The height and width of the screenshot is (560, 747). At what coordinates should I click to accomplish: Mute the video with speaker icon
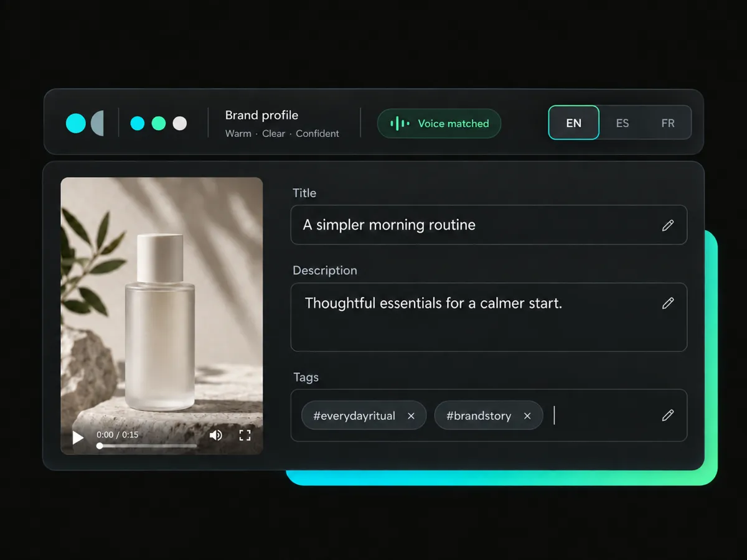215,435
